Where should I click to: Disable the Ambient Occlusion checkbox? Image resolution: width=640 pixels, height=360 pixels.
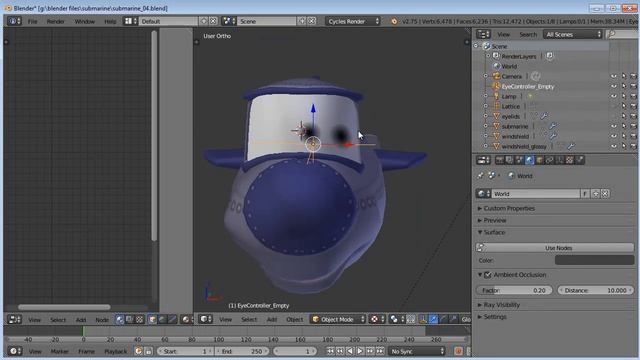(488, 275)
